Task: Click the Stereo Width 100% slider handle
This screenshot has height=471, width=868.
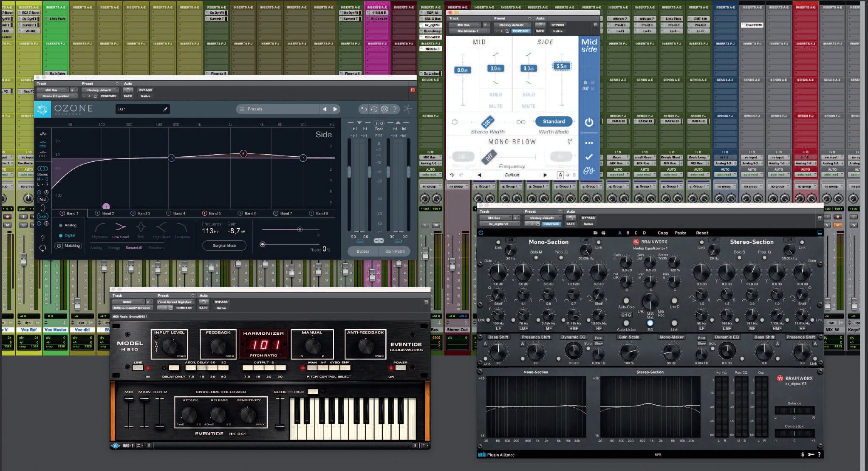Action: pos(487,123)
